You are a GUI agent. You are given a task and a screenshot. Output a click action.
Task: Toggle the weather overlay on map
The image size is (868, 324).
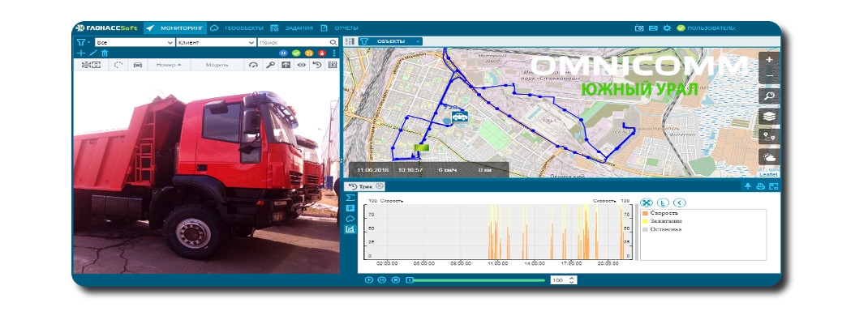tap(769, 157)
